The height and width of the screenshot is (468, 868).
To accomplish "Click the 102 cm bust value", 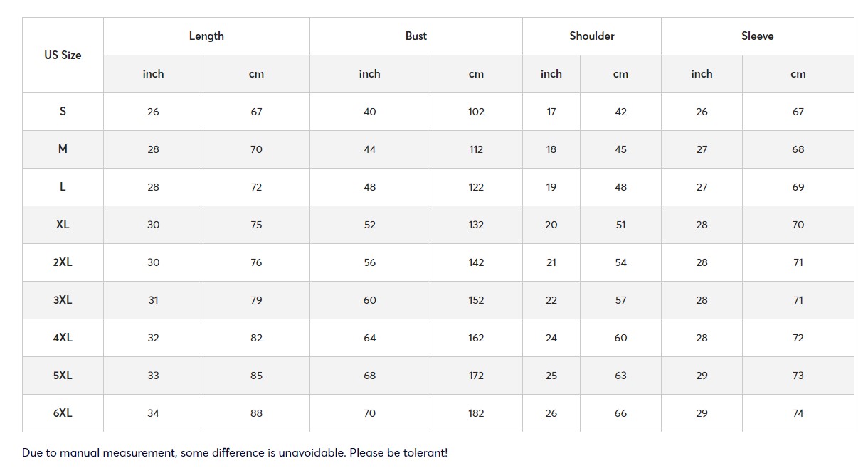I will [x=476, y=112].
